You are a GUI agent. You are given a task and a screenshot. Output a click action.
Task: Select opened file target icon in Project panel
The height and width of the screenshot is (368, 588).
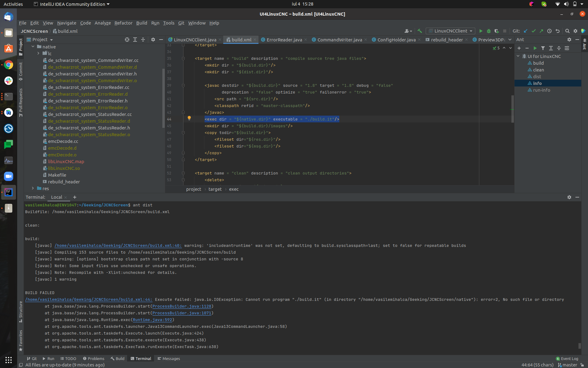127,40
